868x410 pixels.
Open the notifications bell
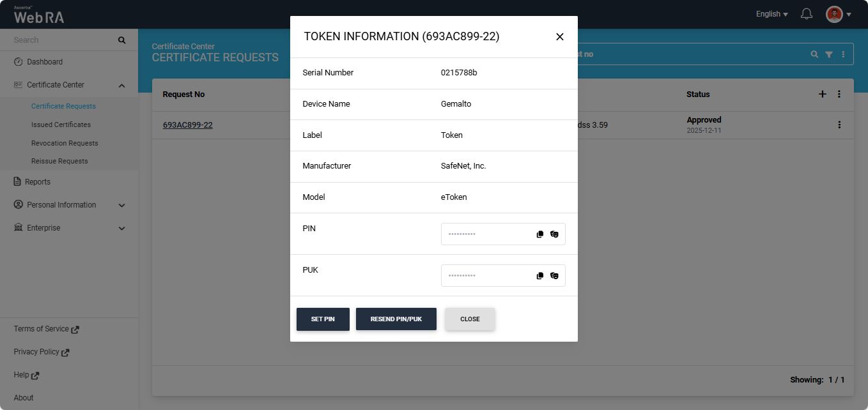(807, 14)
